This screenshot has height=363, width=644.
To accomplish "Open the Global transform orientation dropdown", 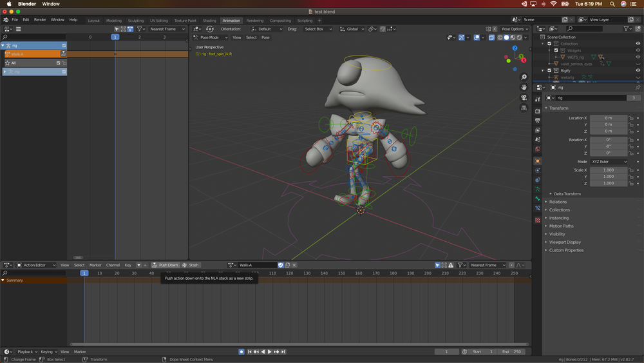I will tap(352, 29).
